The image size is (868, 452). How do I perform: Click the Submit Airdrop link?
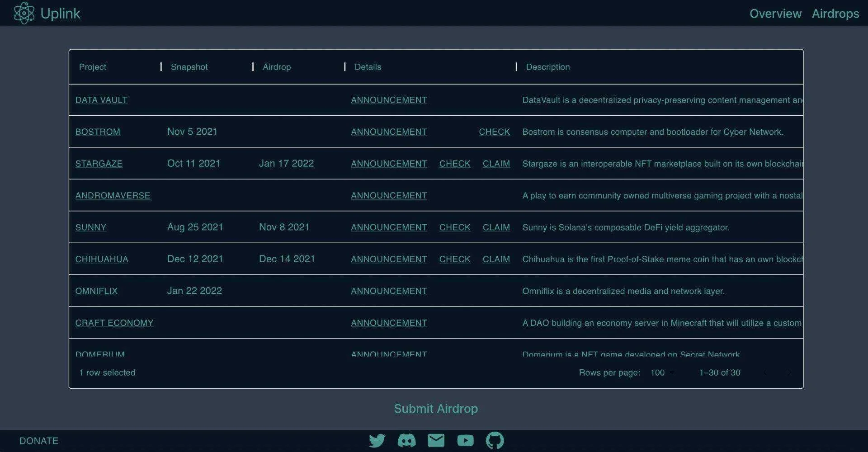[x=436, y=409]
